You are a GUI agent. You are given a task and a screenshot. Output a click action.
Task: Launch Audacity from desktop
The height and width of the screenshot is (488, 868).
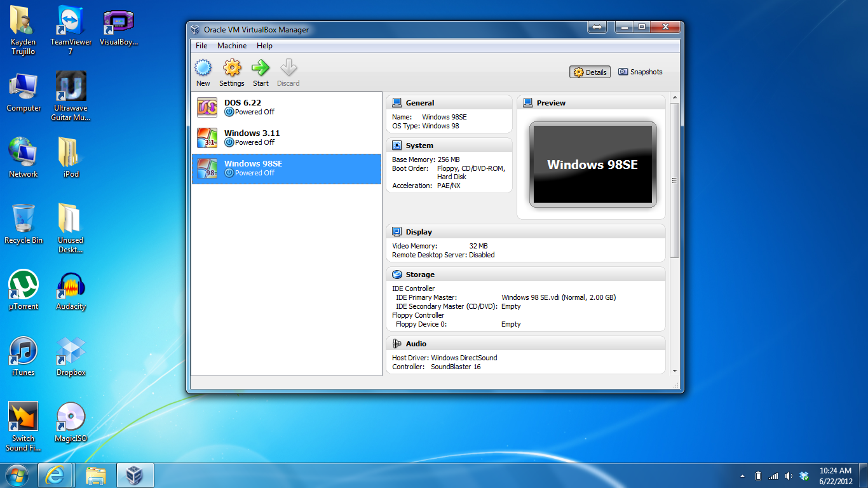coord(71,290)
